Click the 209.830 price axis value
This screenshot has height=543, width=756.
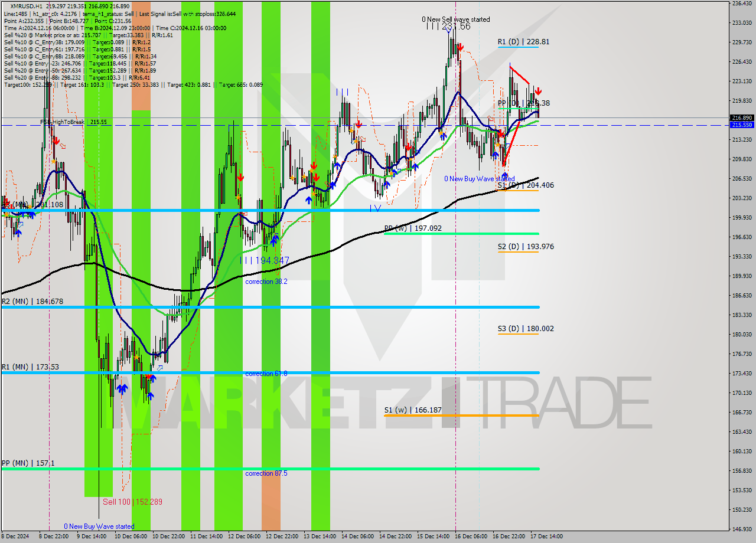pyautogui.click(x=742, y=159)
